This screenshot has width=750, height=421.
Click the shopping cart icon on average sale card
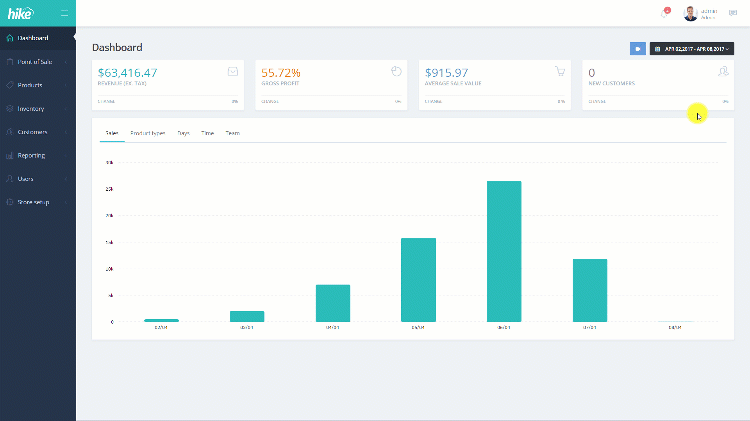560,71
